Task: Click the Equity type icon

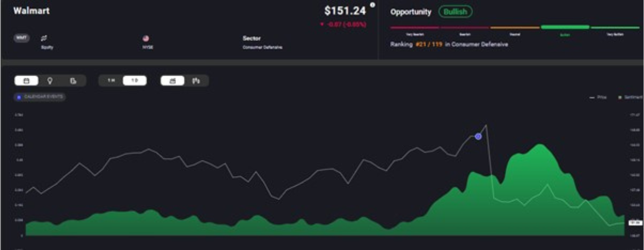Action: tap(44, 38)
